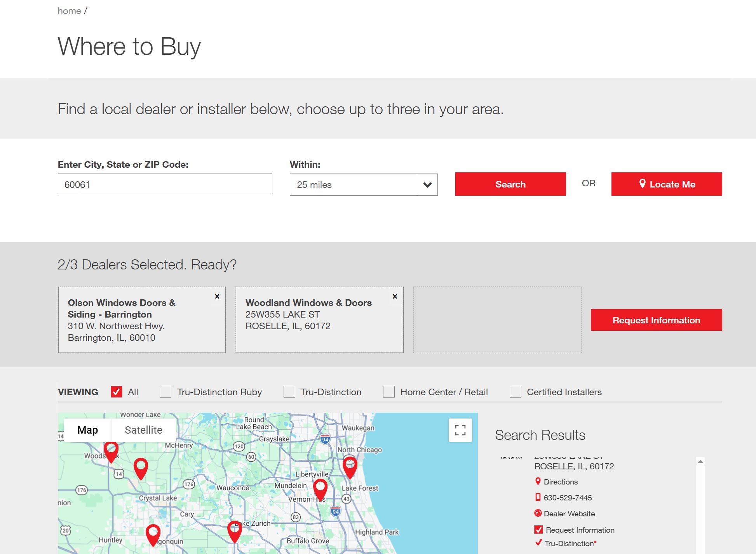Remove Woodland Windows & Doors from selection

tap(395, 297)
